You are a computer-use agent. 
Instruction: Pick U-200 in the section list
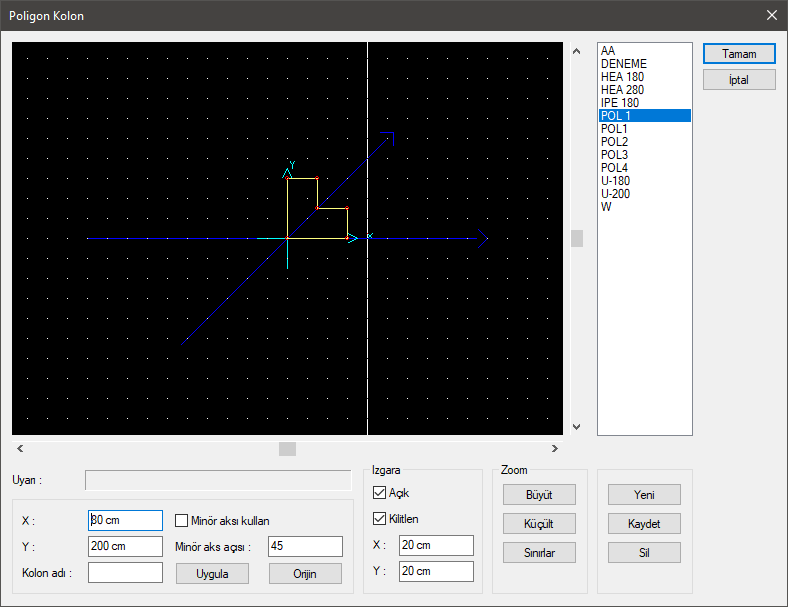click(x=616, y=194)
